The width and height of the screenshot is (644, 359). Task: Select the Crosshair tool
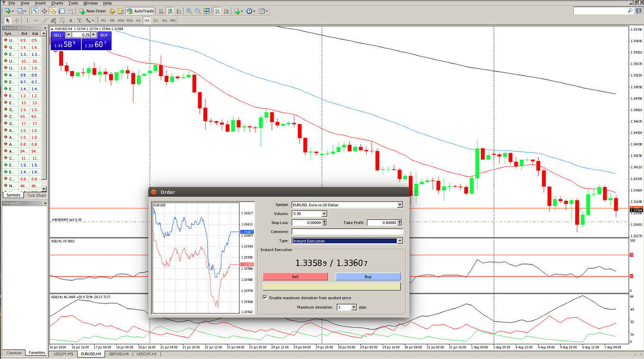pos(16,20)
